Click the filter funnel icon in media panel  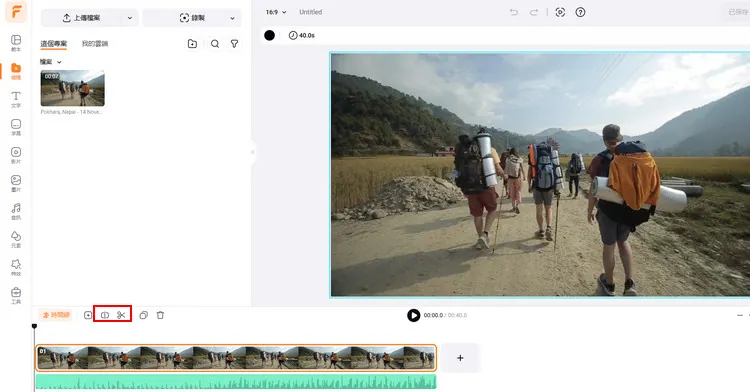[x=234, y=44]
